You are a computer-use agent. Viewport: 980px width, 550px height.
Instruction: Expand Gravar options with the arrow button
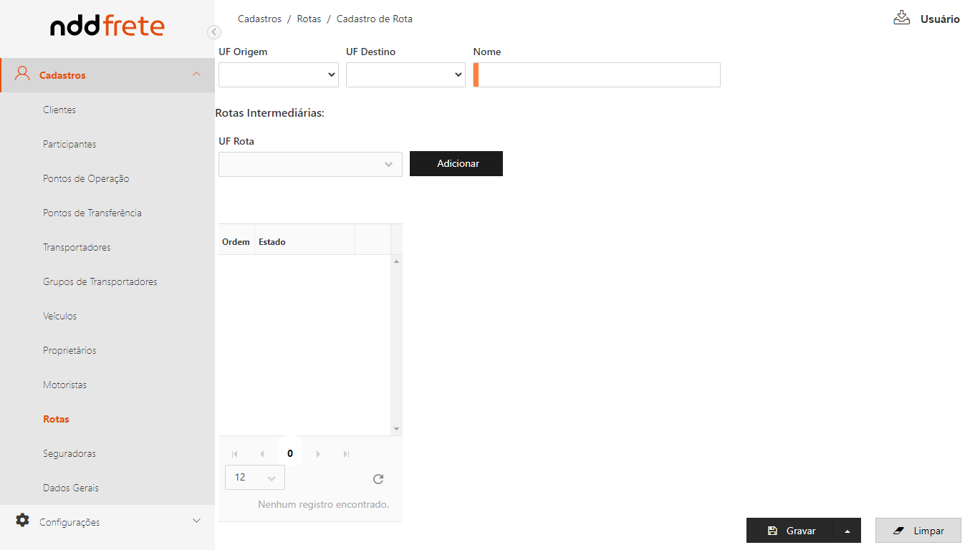point(847,531)
